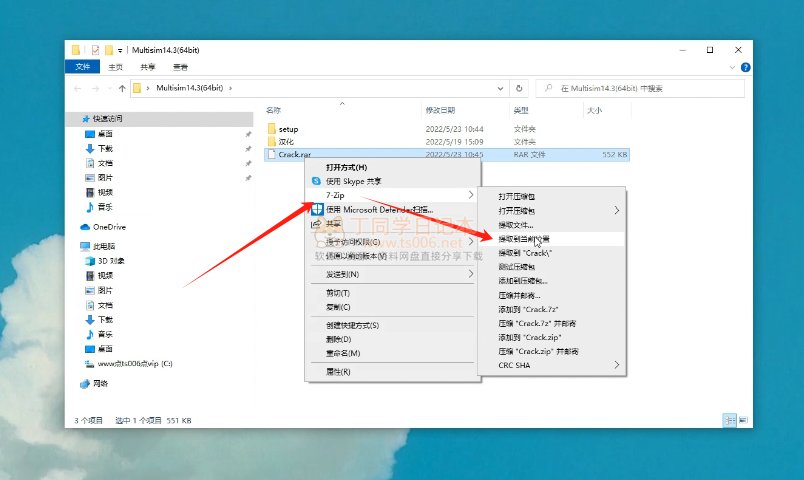
Task: Click the pin icon beside 下载 in Quick access
Action: [x=248, y=149]
